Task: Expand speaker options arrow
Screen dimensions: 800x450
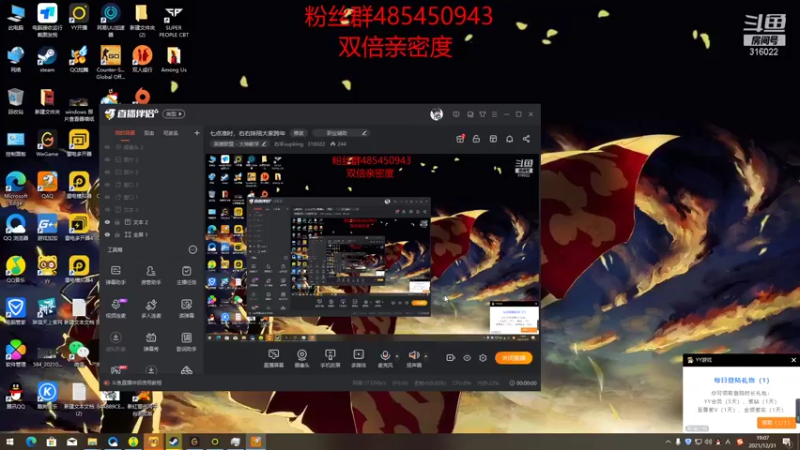Action: pyautogui.click(x=426, y=356)
